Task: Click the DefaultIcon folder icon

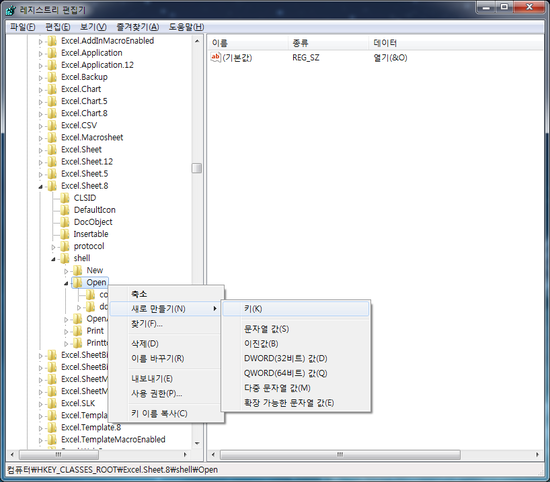Action: (65, 210)
